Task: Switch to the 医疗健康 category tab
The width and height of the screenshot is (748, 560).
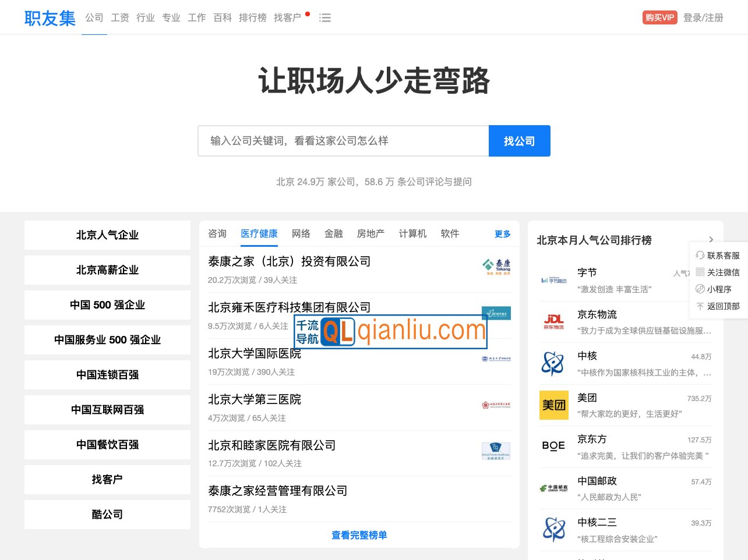Action: pos(259,233)
